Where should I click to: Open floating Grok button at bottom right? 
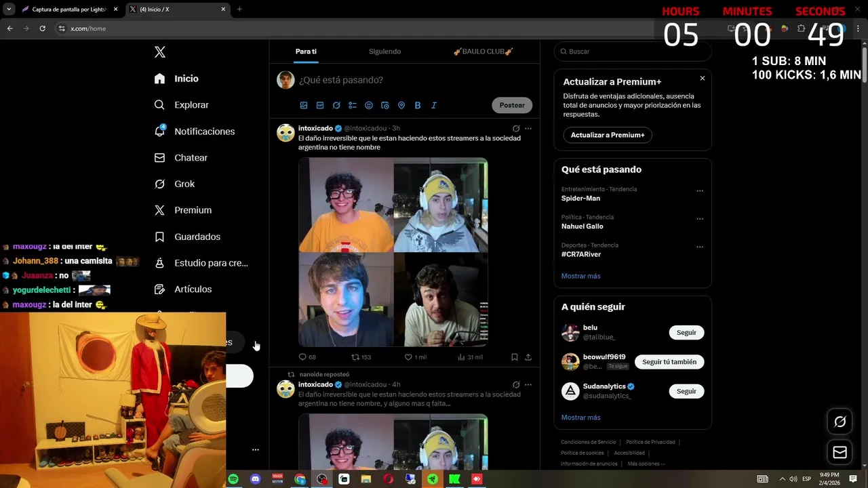[x=840, y=422]
